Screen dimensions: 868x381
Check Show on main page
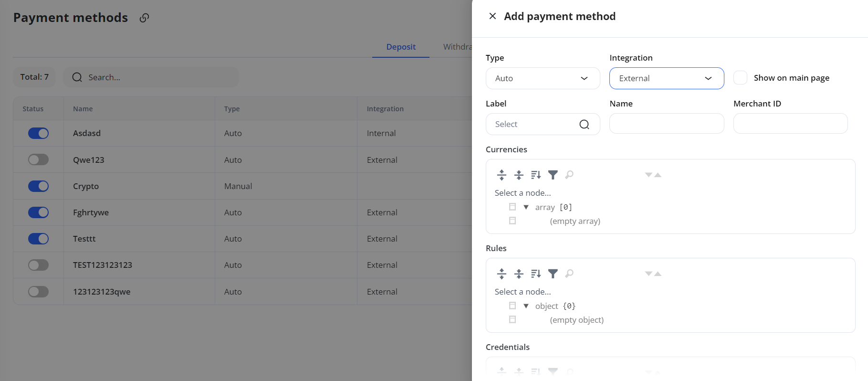tap(740, 78)
